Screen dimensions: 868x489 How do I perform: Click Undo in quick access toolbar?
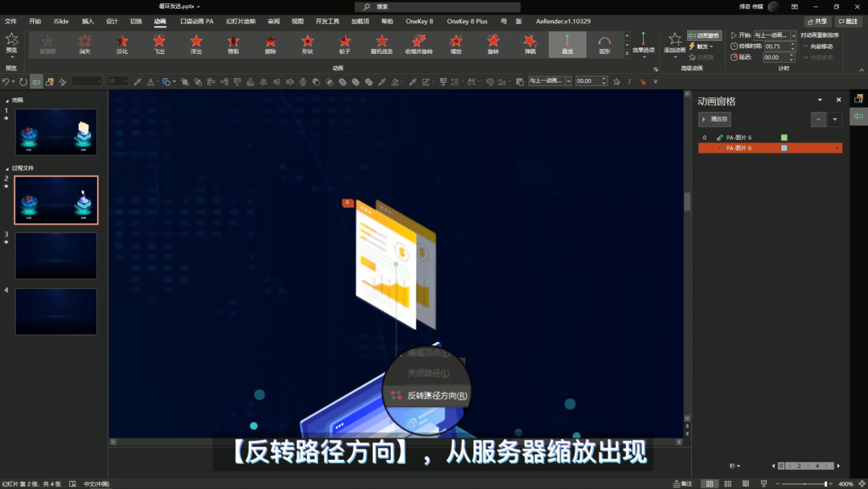tap(6, 81)
